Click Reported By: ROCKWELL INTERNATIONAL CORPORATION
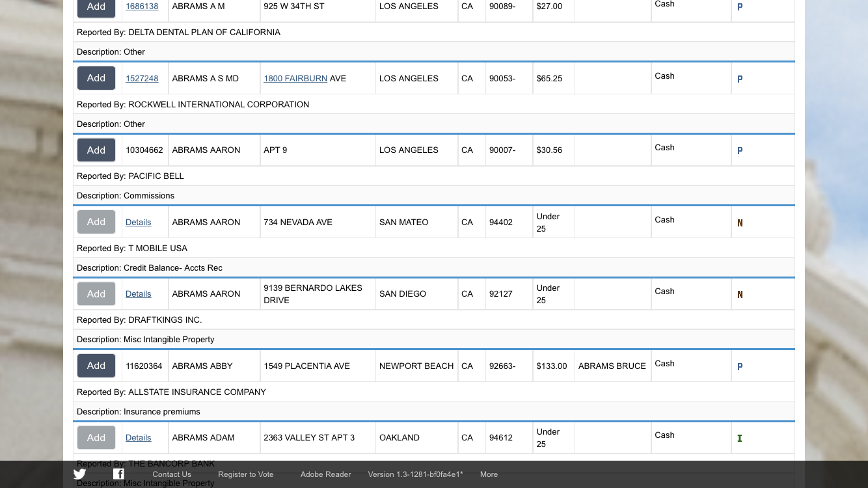Viewport: 868px width, 488px height. tap(193, 104)
